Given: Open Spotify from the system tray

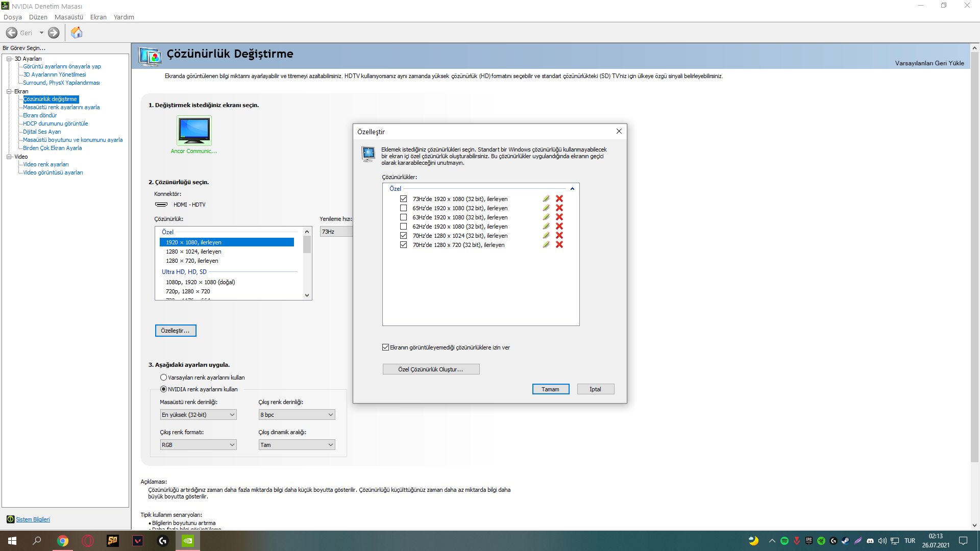Looking at the screenshot, I should [785, 541].
